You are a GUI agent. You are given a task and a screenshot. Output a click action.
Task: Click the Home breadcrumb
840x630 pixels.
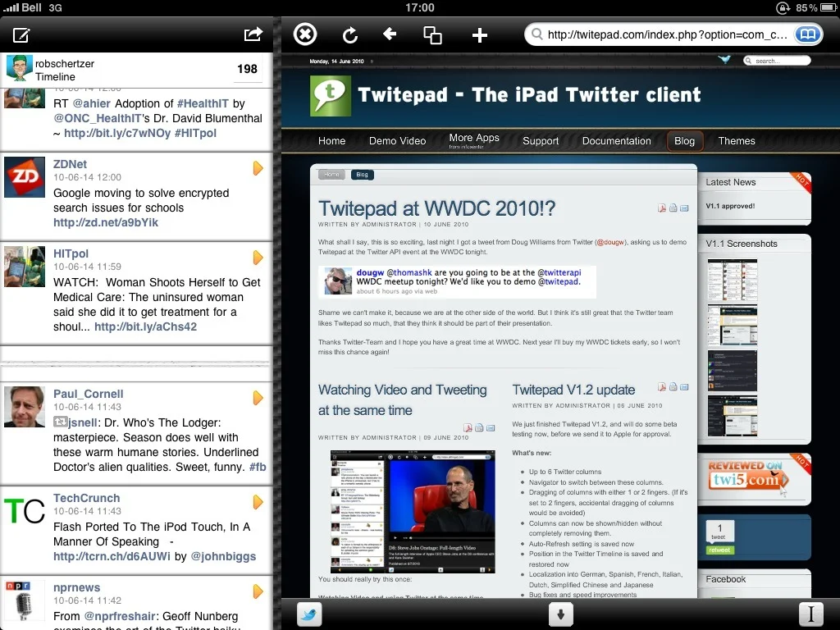(x=331, y=175)
